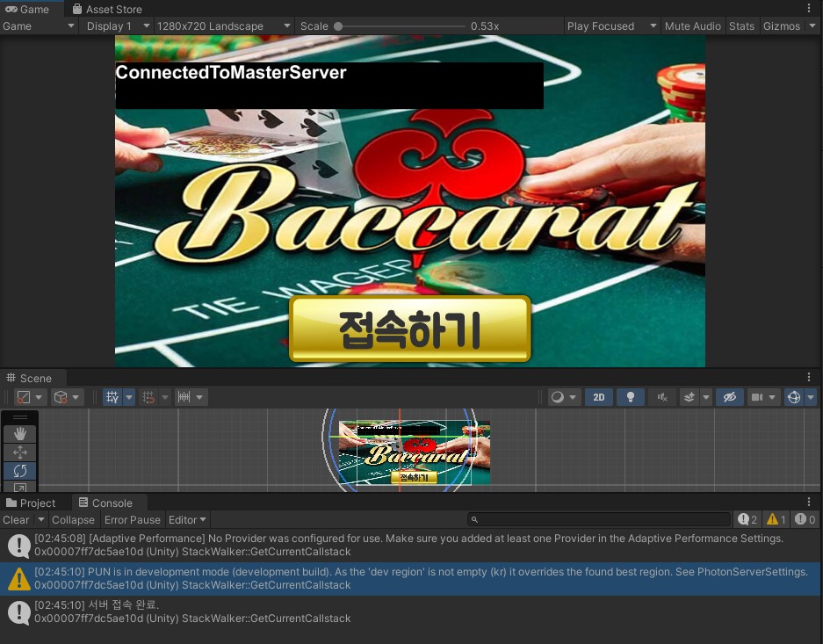Select the Hand (view) tool in Scene

20,434
